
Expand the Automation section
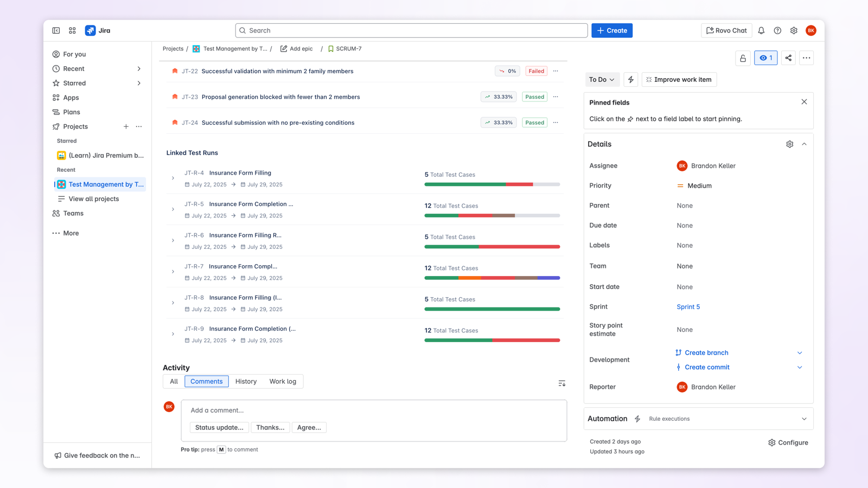804,419
